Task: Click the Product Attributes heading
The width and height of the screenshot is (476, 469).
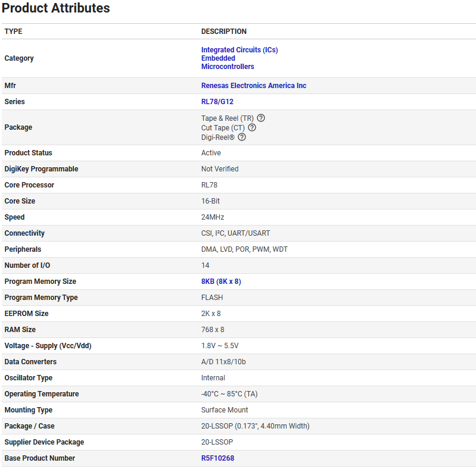Action: (55, 8)
